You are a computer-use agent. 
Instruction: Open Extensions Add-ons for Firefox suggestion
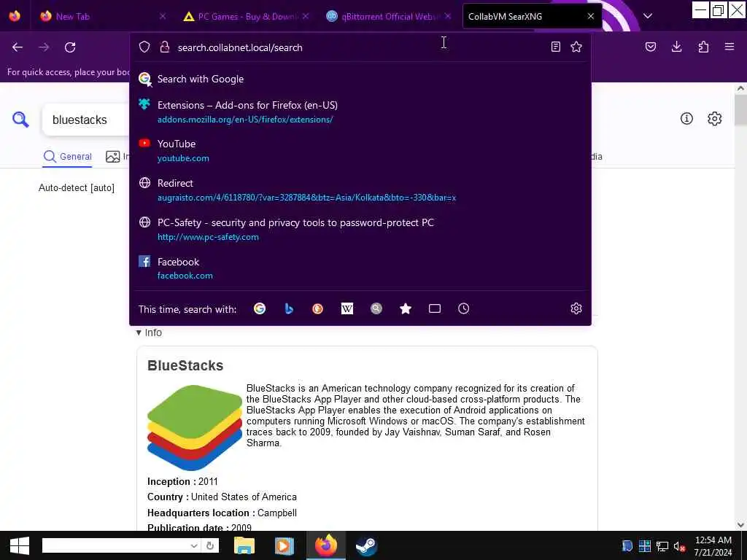click(360, 112)
